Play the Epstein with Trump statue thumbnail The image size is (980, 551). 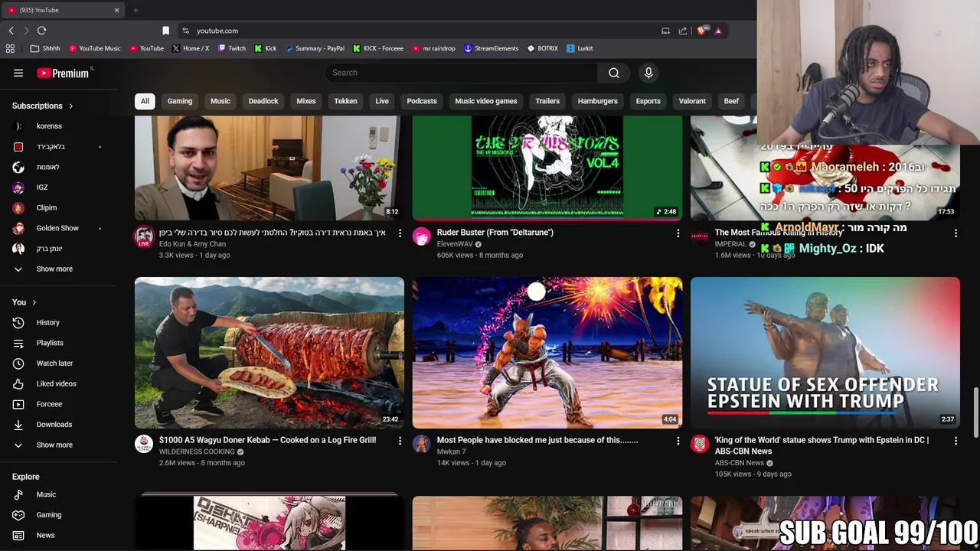[x=825, y=352]
